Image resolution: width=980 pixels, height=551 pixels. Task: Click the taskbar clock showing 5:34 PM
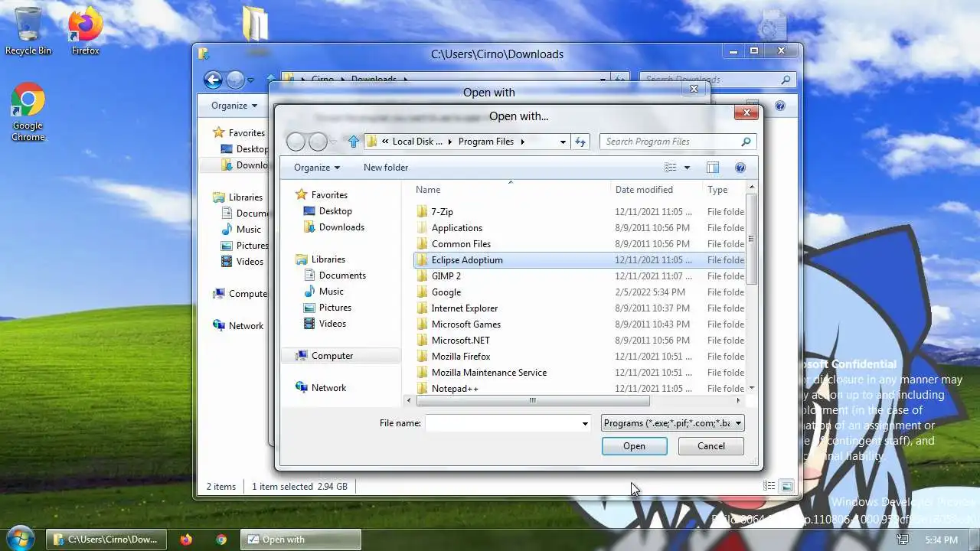pyautogui.click(x=941, y=540)
